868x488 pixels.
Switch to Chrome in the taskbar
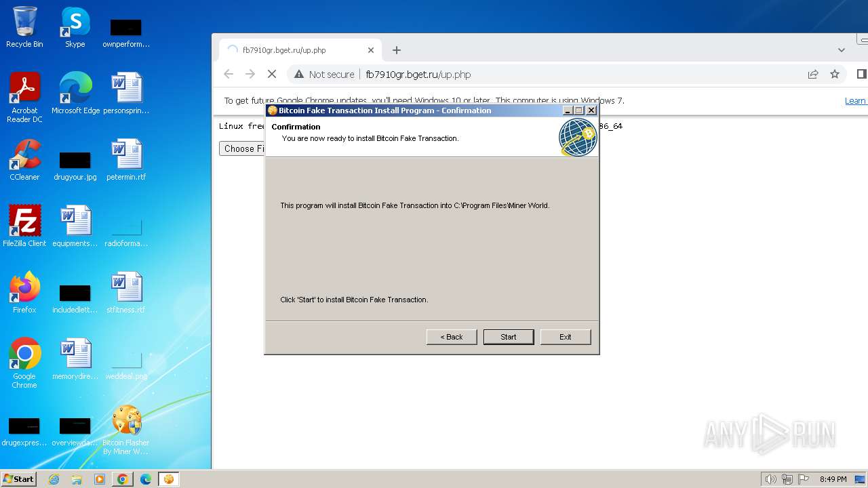click(x=123, y=479)
